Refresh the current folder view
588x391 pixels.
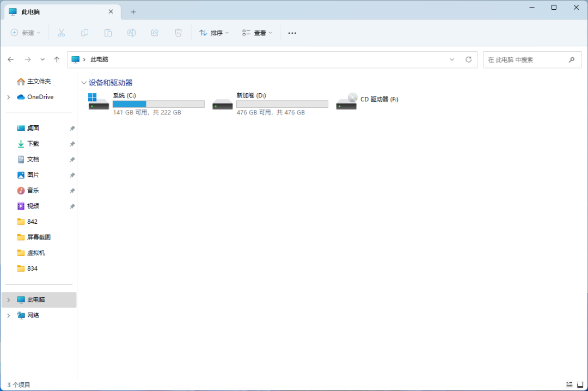coord(468,59)
